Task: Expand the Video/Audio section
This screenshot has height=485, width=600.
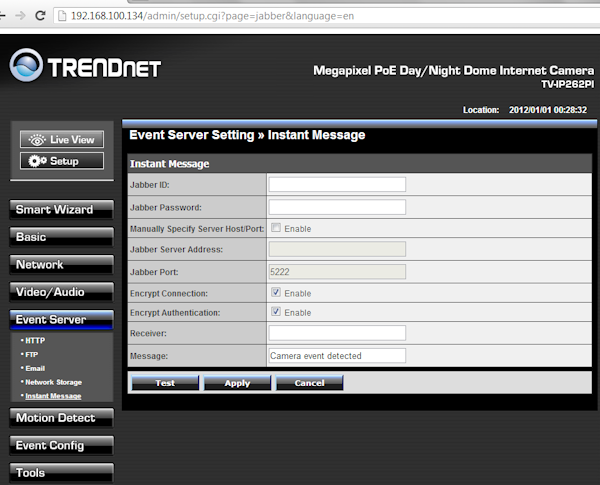Action: click(62, 292)
